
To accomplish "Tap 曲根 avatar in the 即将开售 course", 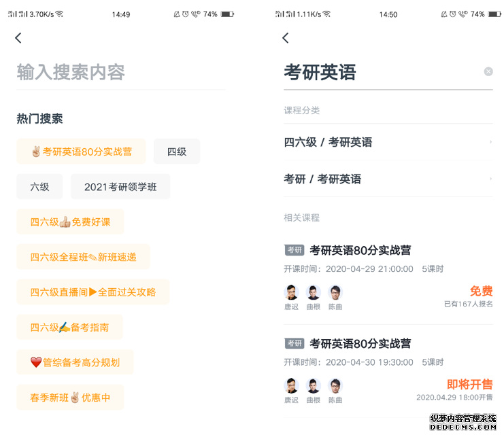I will point(313,386).
